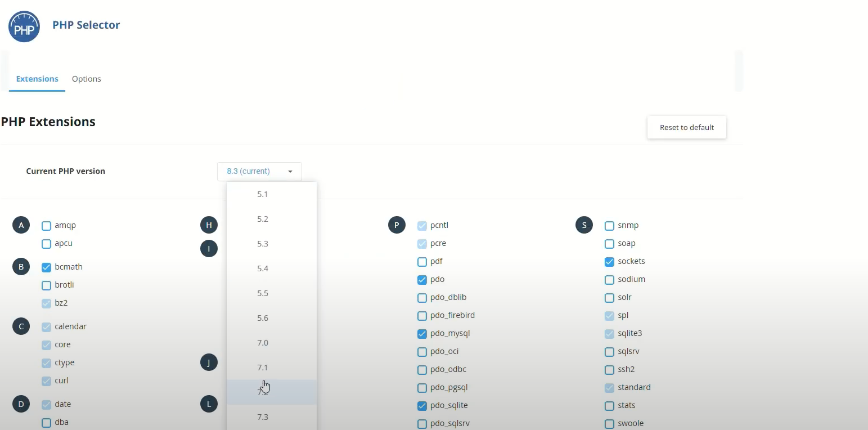Image resolution: width=868 pixels, height=430 pixels.
Task: Enable the pdo_firebird extension checkbox
Action: point(422,316)
